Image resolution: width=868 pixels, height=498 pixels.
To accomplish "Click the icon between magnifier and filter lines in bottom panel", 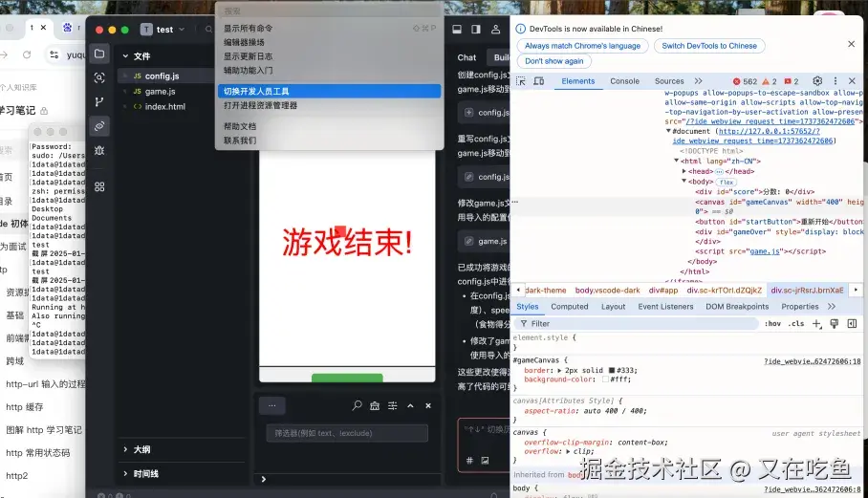I will pyautogui.click(x=375, y=405).
